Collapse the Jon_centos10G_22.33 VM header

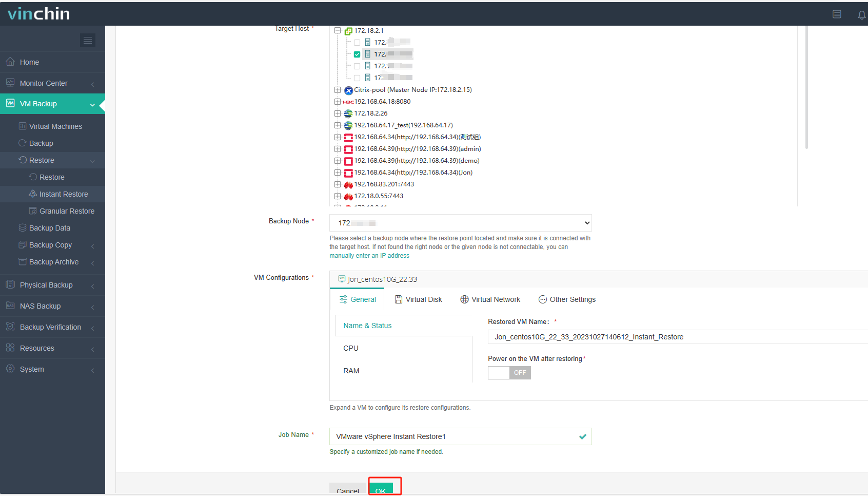(599, 279)
